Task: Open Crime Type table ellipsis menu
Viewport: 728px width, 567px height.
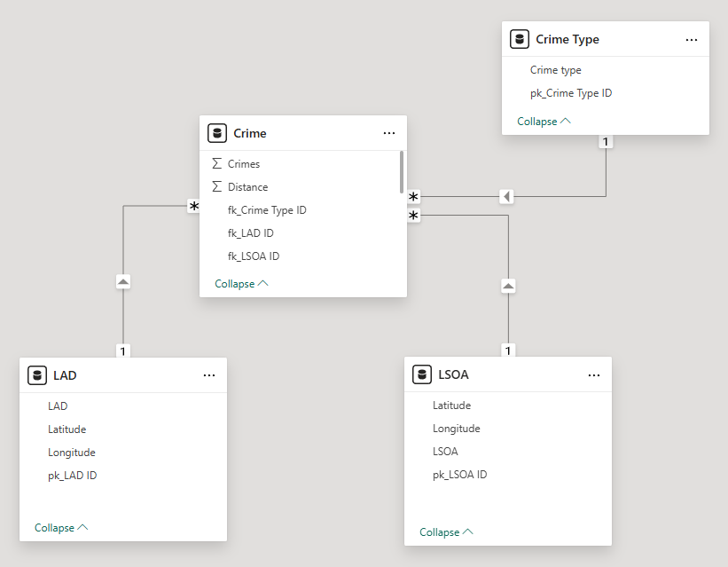Action: pos(691,40)
